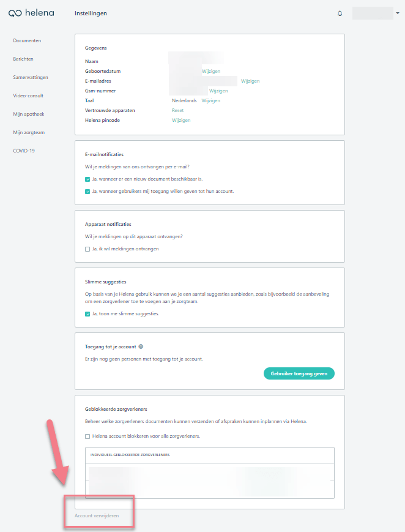Open the COVID-19 sidebar item
The height and width of the screenshot is (532, 405).
24,151
